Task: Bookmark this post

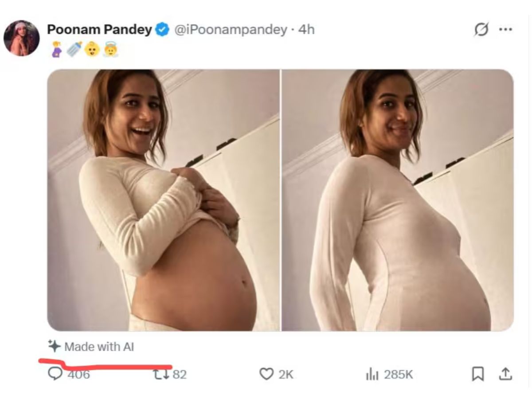Action: point(477,375)
